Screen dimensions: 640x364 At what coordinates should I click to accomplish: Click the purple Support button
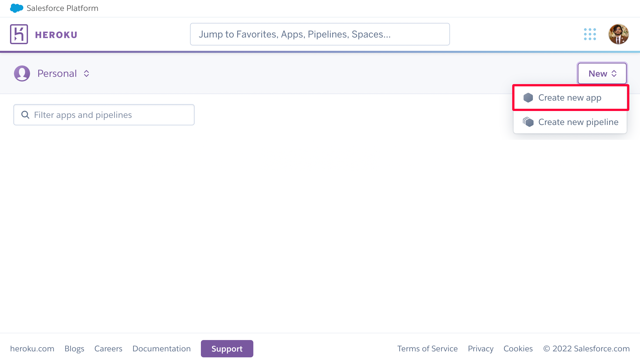coord(227,348)
